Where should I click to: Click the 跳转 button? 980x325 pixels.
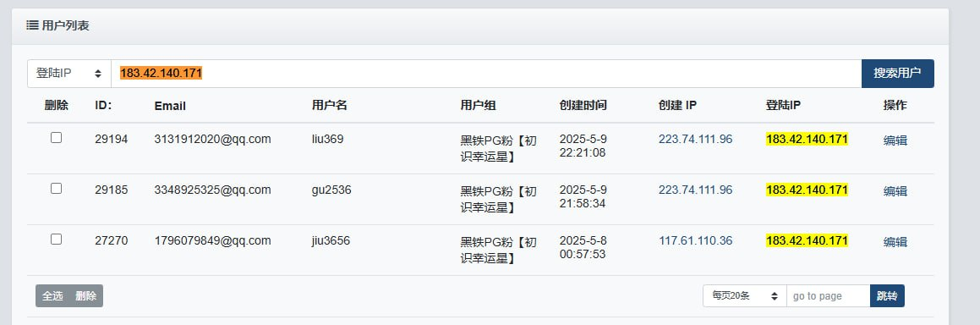point(887,296)
